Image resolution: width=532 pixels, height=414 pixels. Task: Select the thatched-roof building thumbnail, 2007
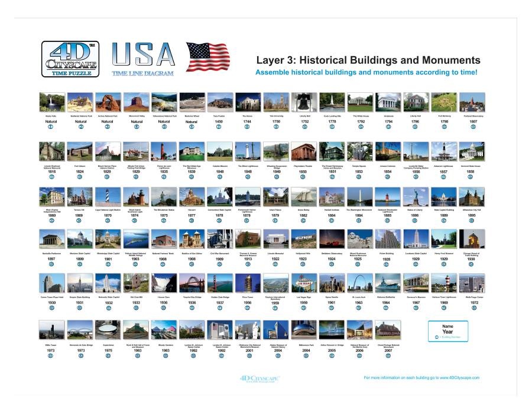pos(388,330)
